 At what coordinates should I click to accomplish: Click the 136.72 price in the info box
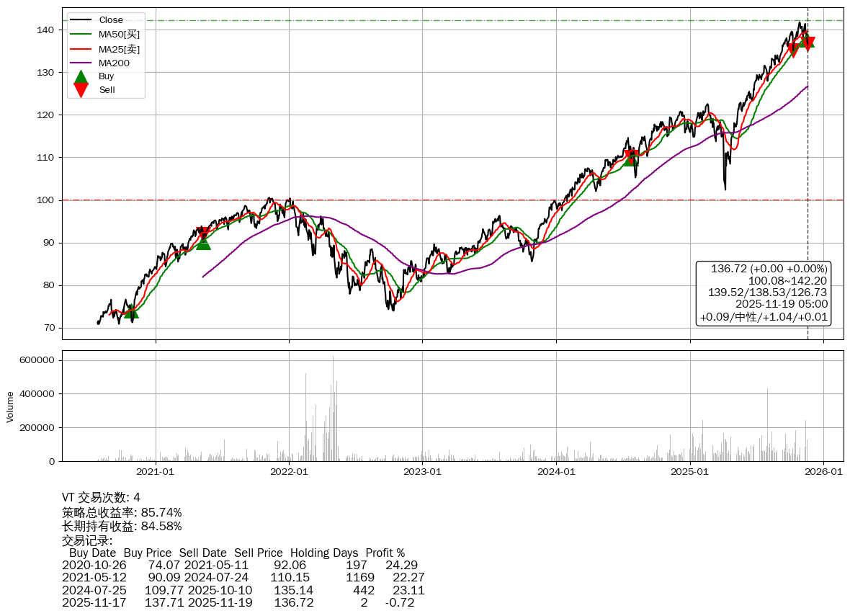click(x=729, y=269)
